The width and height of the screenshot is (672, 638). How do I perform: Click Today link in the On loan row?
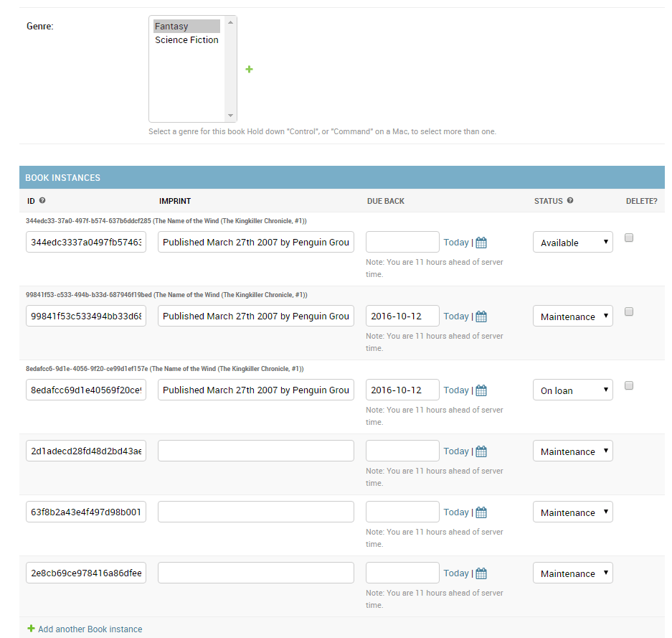click(456, 390)
